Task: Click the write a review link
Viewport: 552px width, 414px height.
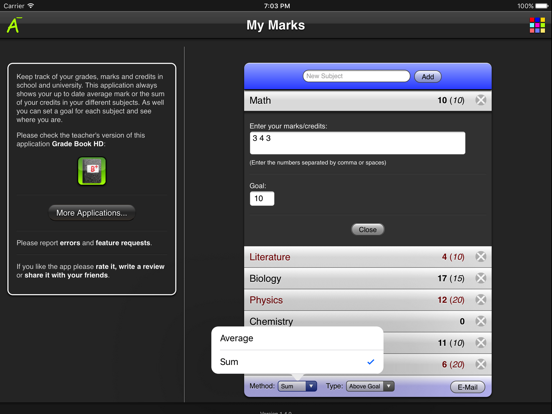Action: coord(142,266)
